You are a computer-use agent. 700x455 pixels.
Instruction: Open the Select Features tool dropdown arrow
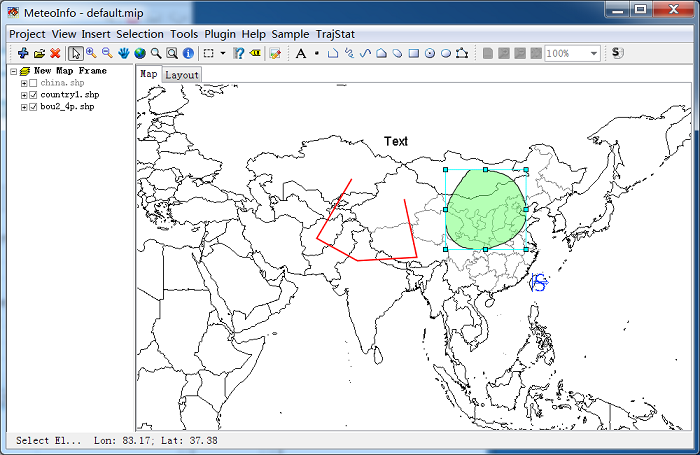point(223,53)
